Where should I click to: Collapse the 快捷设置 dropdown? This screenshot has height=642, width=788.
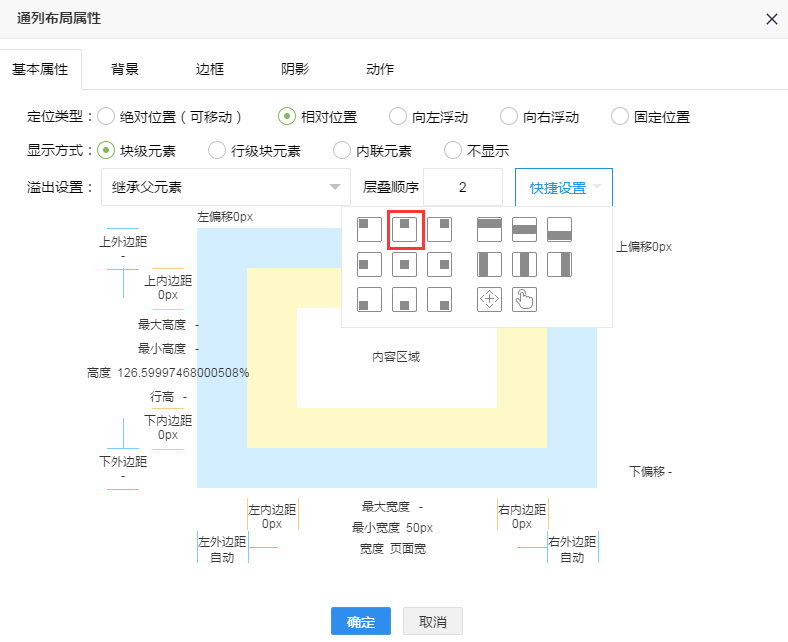564,187
